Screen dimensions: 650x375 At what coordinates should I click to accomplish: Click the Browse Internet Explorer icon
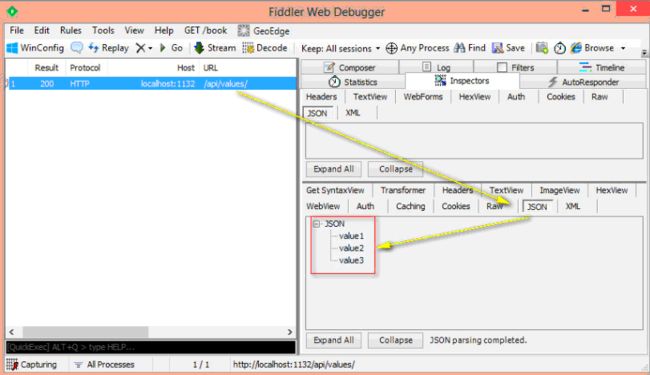(576, 48)
